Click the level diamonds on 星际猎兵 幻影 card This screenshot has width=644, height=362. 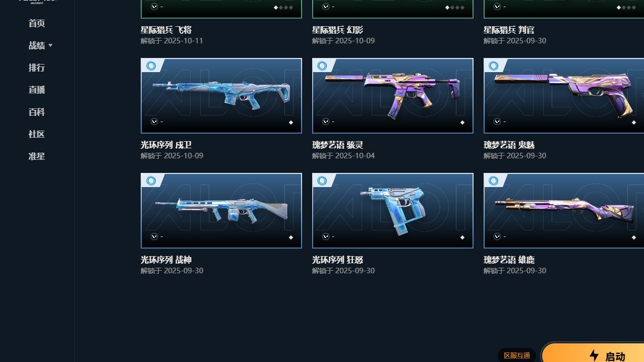click(455, 8)
